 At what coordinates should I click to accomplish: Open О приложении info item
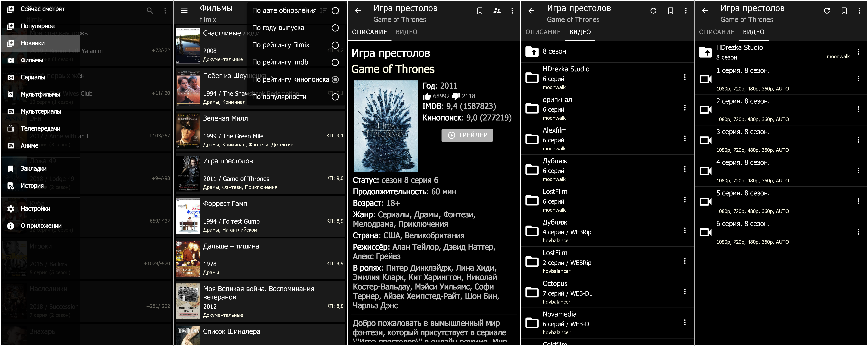point(40,226)
